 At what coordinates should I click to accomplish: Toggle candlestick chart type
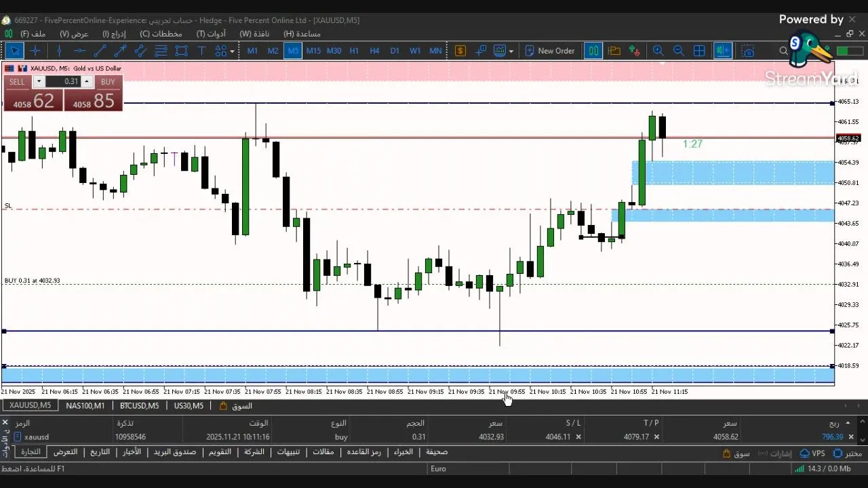(x=593, y=51)
